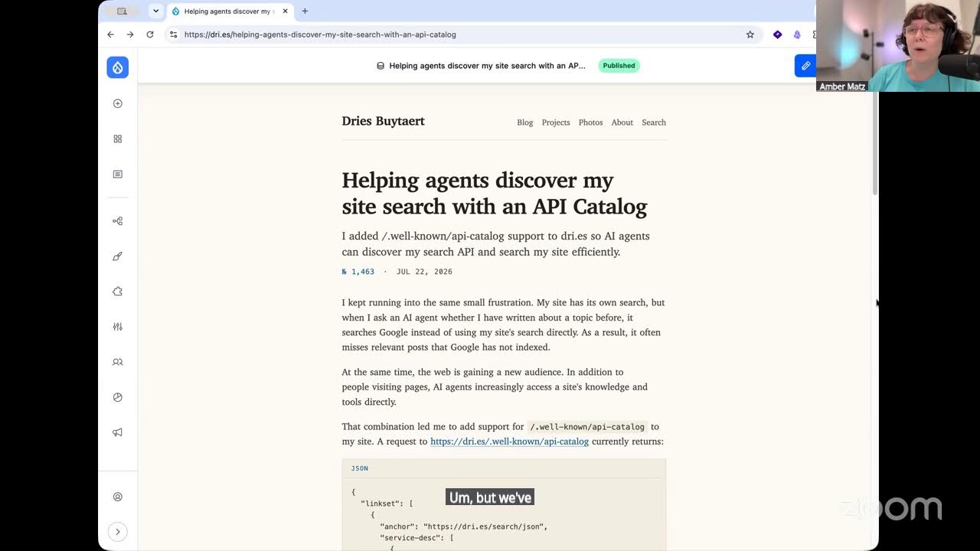980x551 pixels.
Task: Open the Projects menu item
Action: point(556,122)
